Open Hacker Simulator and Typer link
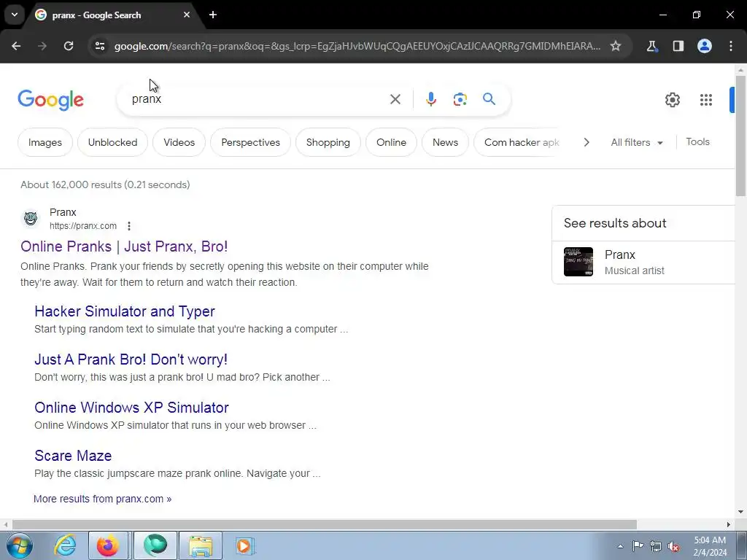The height and width of the screenshot is (560, 747). pyautogui.click(x=124, y=311)
